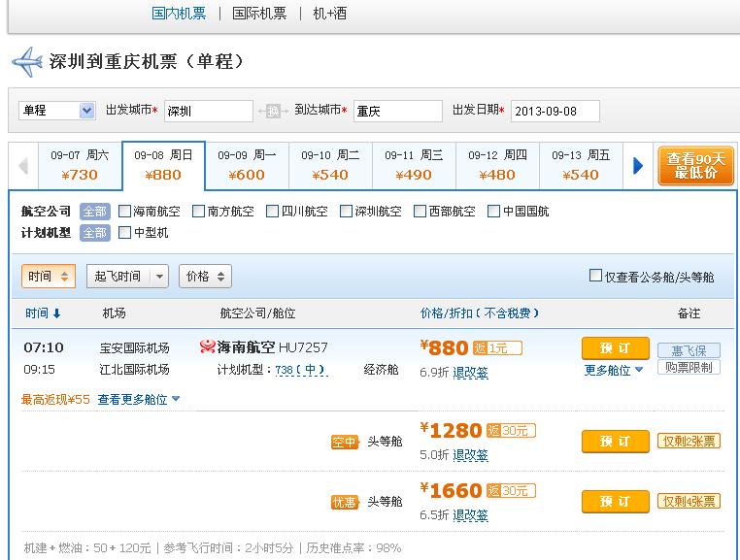Click flight number HU7257
740x560 pixels.
(x=303, y=347)
